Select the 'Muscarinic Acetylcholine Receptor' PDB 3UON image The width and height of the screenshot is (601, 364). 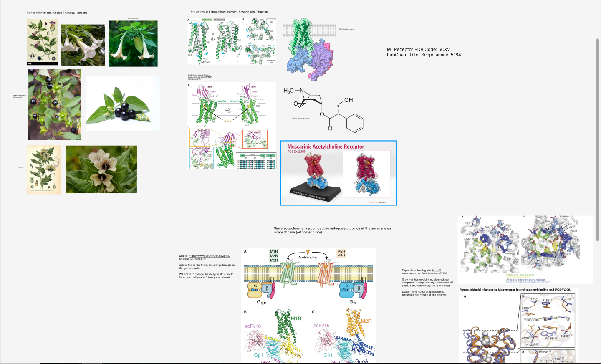338,173
